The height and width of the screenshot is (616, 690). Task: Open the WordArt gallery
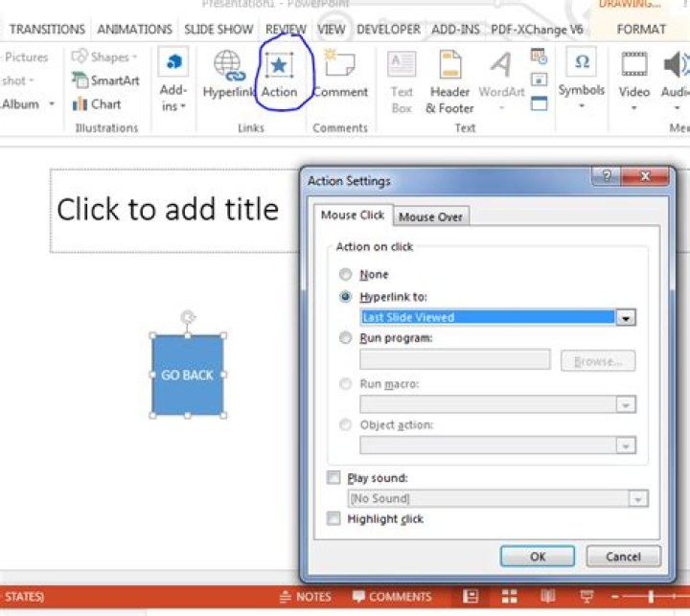501,81
